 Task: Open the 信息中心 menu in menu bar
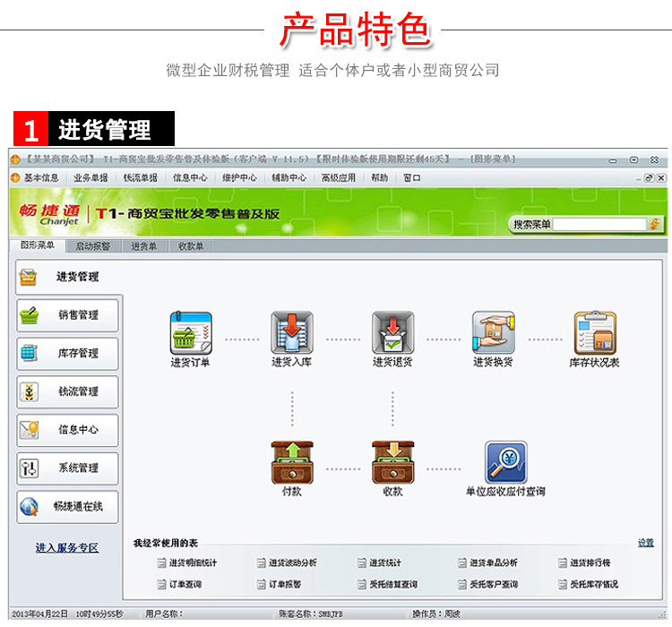click(190, 178)
